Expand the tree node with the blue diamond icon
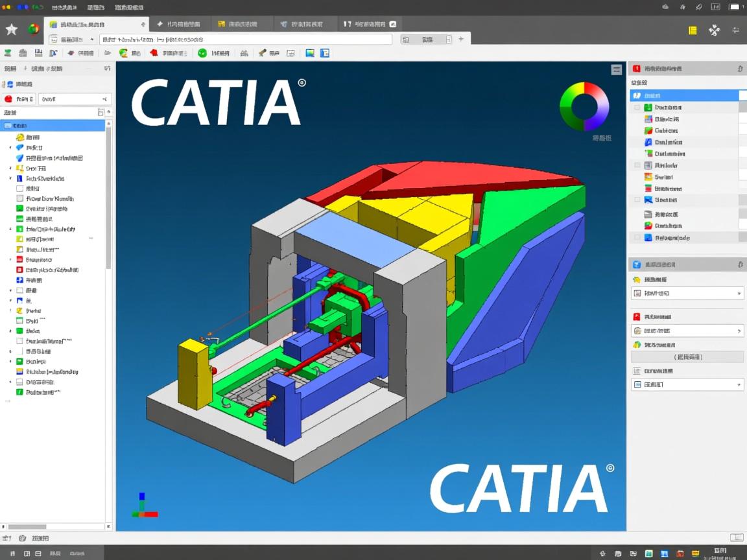Screen dimensions: 747x560 click(x=10, y=148)
